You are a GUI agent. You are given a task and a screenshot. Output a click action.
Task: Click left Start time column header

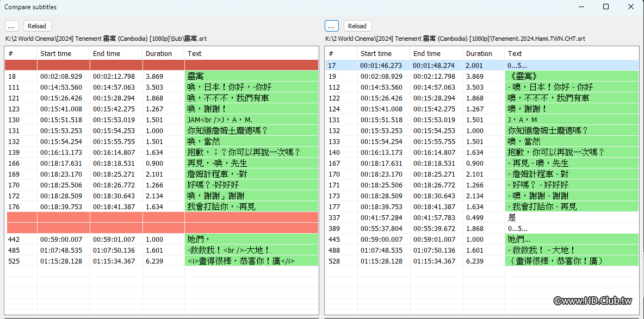63,53
